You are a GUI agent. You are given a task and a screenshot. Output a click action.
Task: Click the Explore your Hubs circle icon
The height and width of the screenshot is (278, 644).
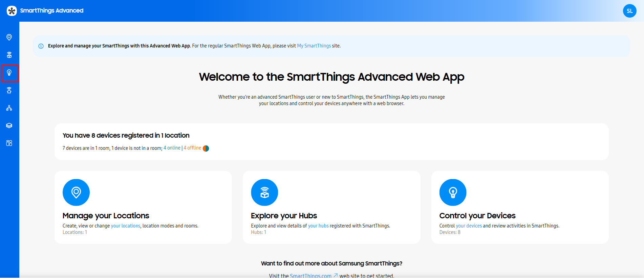(264, 192)
